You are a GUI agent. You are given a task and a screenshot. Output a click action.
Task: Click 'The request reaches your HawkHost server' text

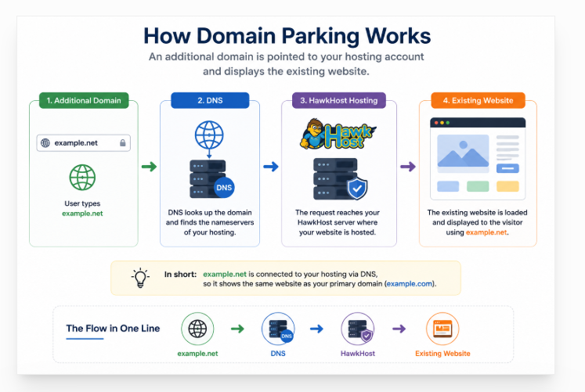pos(338,222)
